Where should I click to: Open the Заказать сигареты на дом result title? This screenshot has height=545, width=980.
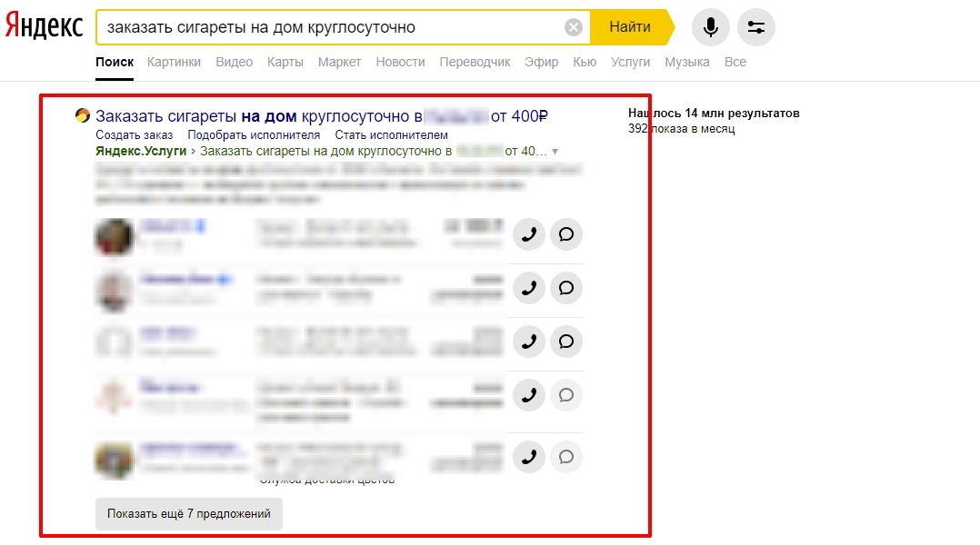tap(321, 116)
